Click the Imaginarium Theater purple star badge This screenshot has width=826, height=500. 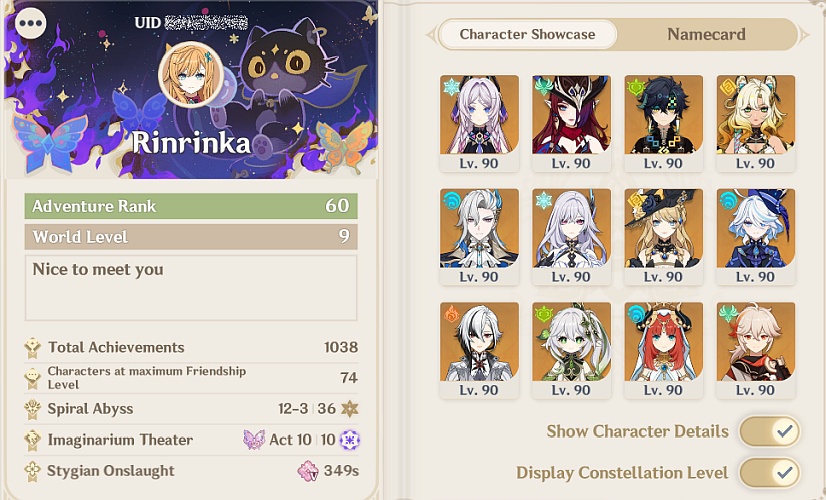349,440
